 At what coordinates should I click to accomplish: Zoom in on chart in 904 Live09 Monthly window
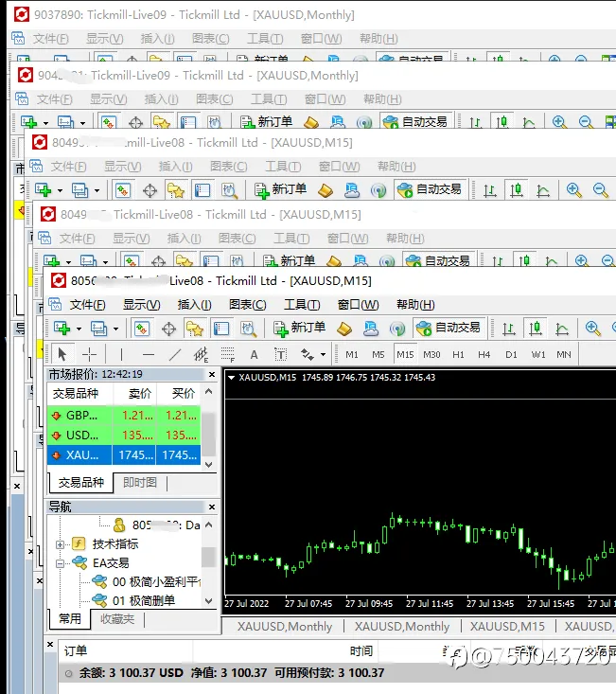click(559, 122)
